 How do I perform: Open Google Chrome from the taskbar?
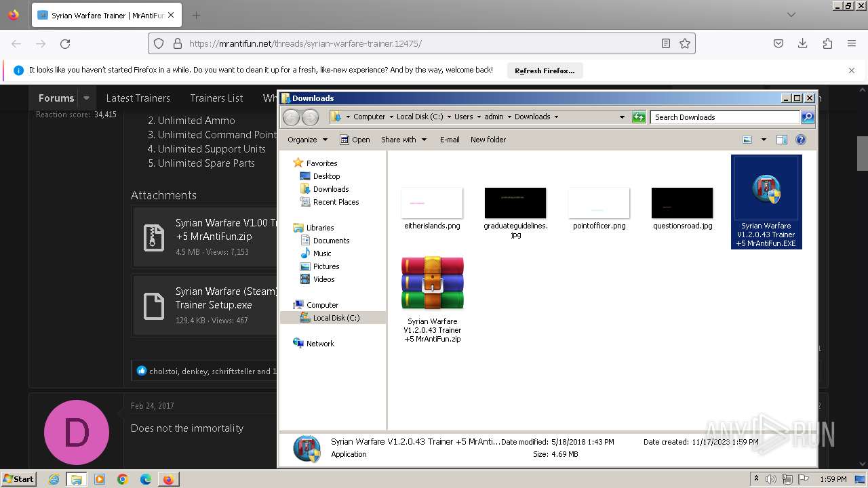(122, 479)
